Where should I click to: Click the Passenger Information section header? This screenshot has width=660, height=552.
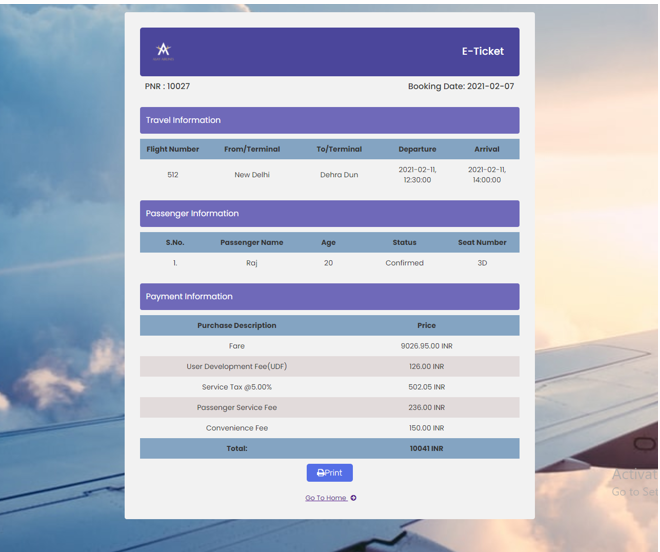[330, 213]
